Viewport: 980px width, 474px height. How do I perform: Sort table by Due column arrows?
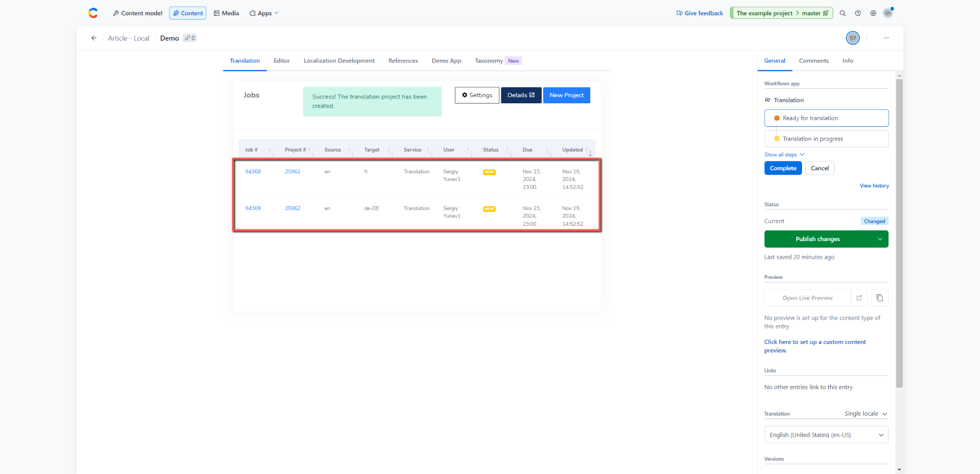(x=549, y=151)
